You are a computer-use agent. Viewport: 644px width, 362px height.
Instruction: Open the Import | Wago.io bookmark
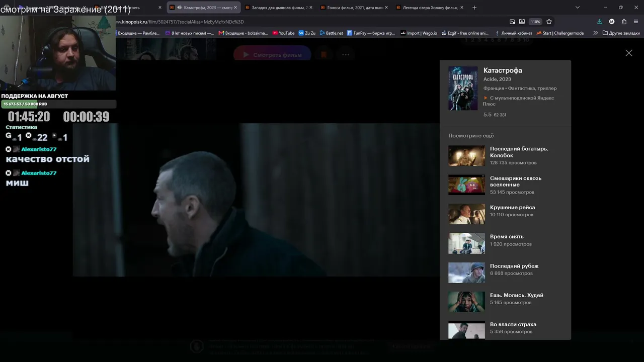(x=419, y=33)
